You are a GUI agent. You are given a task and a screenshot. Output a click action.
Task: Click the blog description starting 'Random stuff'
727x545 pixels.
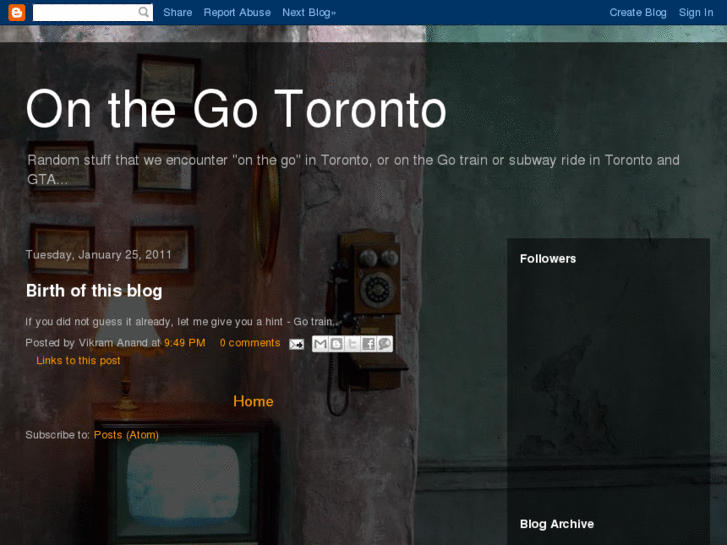coord(353,169)
